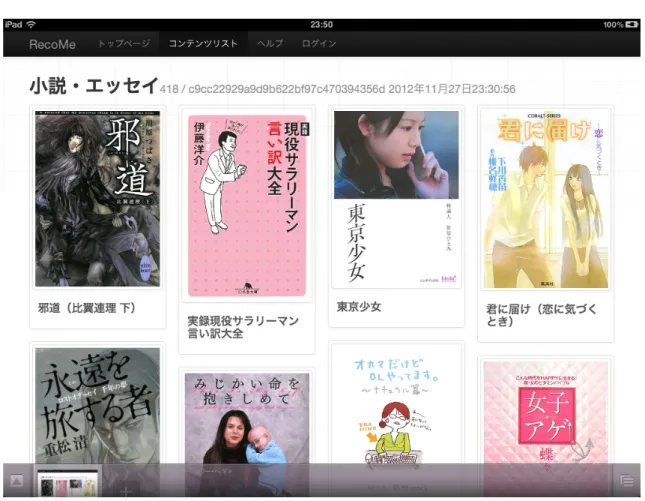
Task: Open the オカマだけどOLやってます cover
Action: pyautogui.click(x=396, y=406)
